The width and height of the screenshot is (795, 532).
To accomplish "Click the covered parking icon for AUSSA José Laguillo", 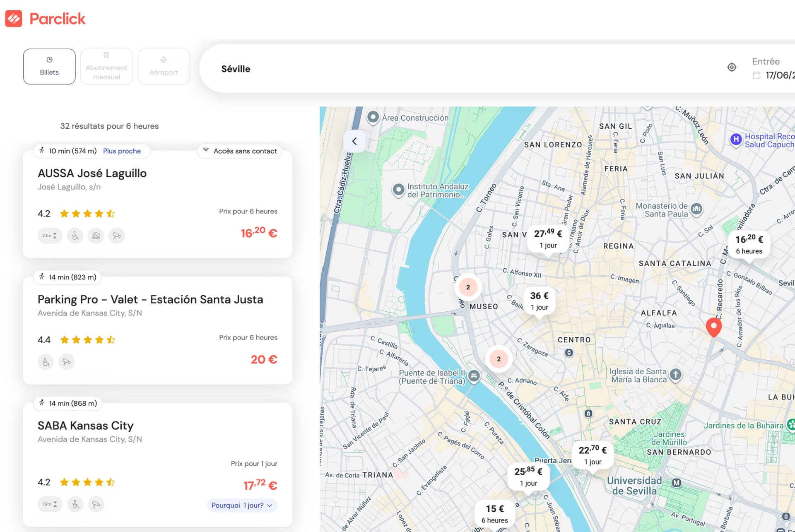I will coord(96,236).
